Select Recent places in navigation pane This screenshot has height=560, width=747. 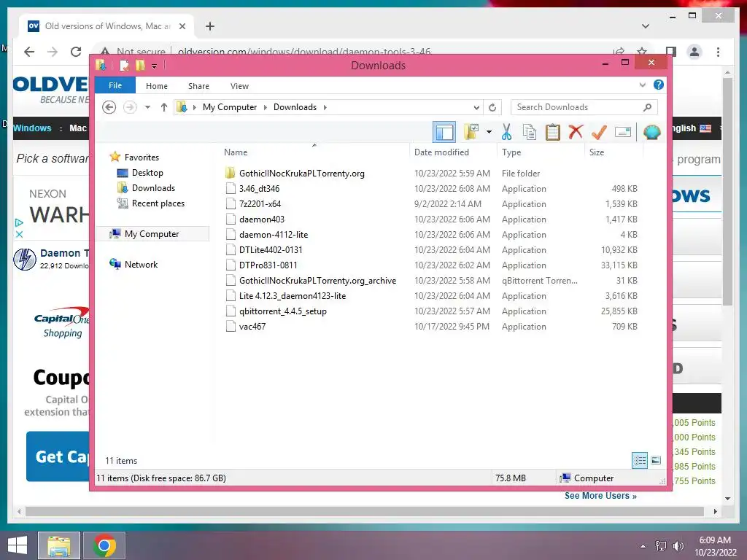click(158, 203)
